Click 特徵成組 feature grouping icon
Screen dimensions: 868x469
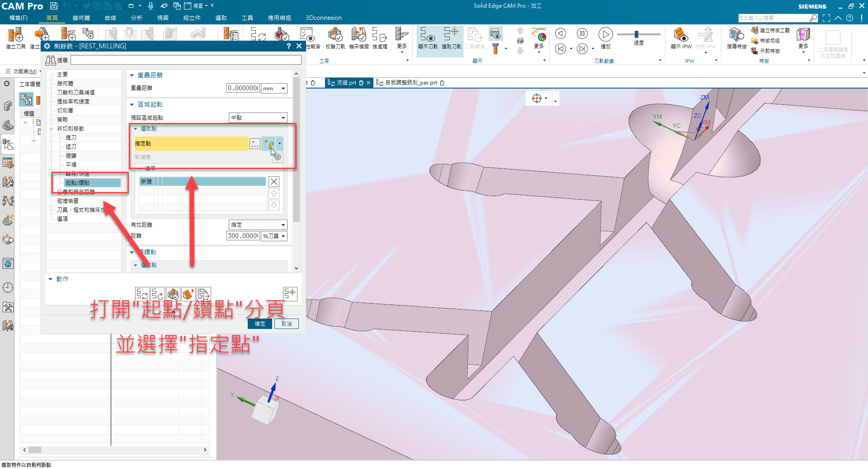click(765, 41)
